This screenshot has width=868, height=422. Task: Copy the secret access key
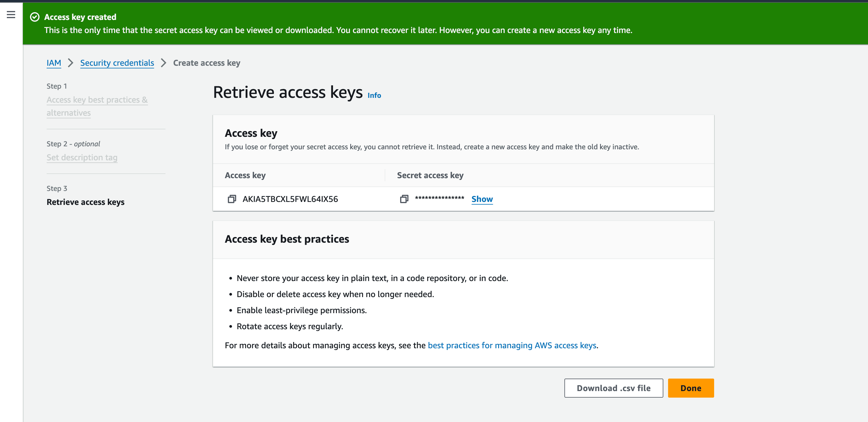coord(404,199)
